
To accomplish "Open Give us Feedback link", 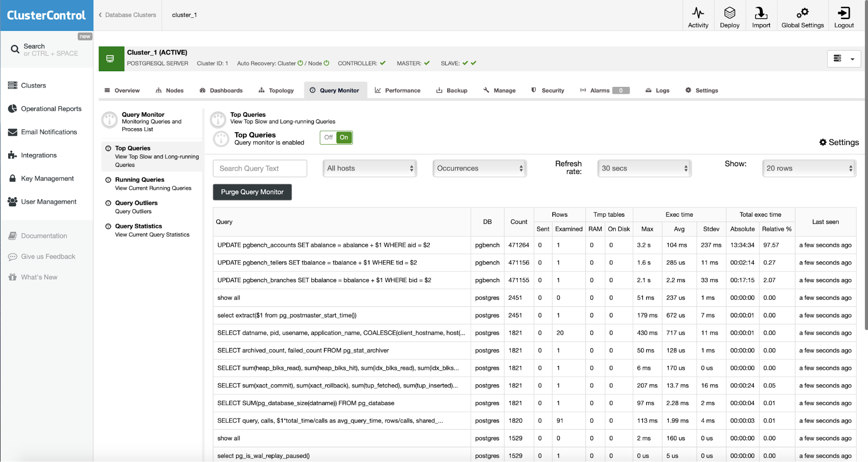I will (x=48, y=257).
